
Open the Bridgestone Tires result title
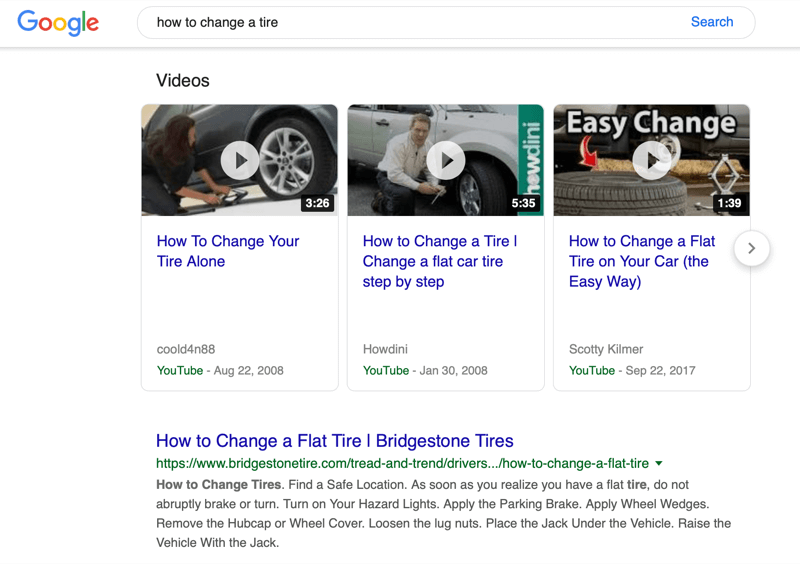(x=335, y=440)
